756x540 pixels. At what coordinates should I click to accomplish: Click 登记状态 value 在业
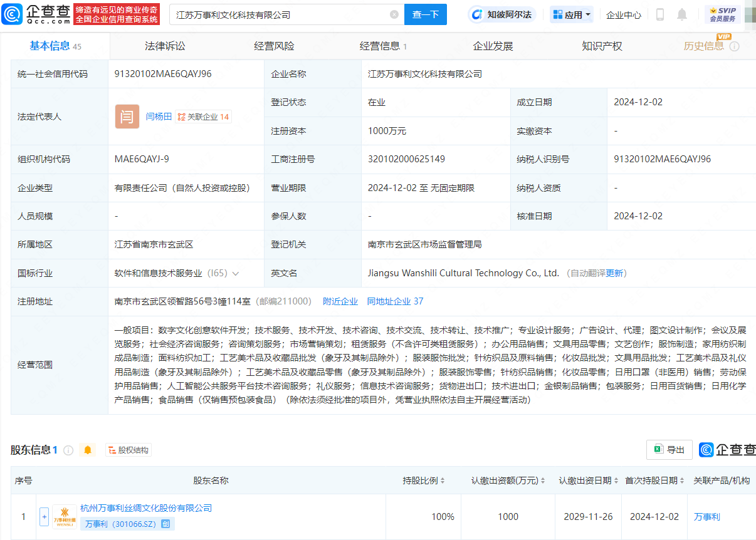click(x=377, y=102)
